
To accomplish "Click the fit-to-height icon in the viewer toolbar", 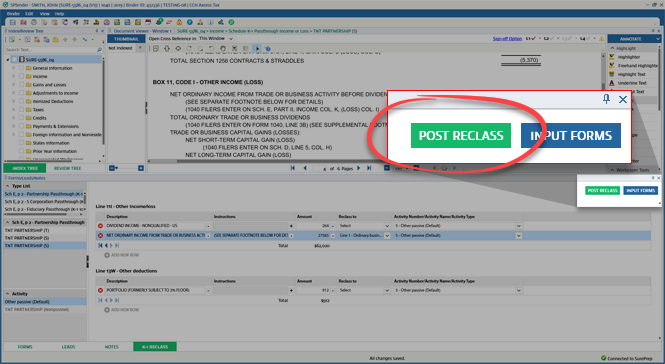I will tap(167, 48).
